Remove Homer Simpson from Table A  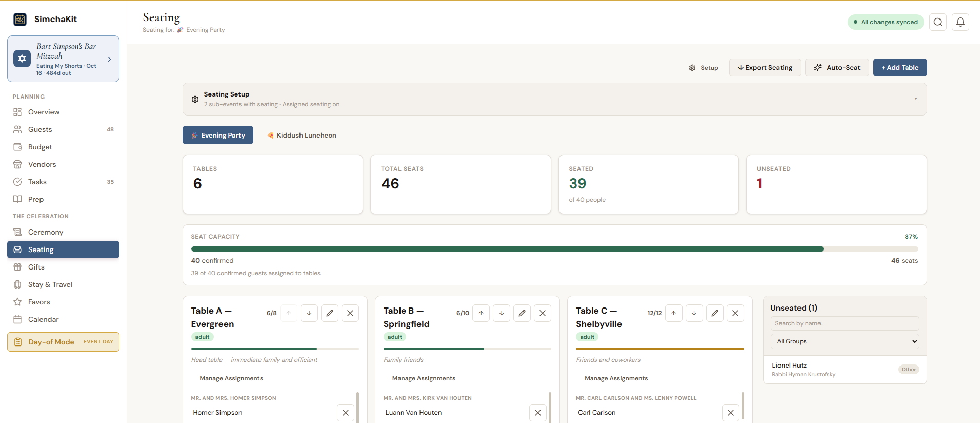(346, 413)
